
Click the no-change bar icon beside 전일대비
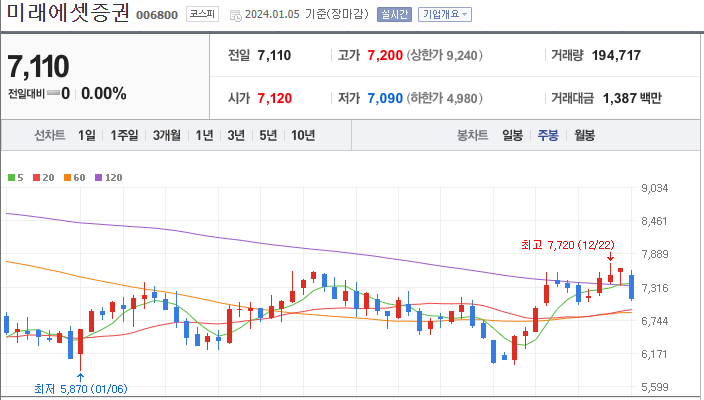pos(53,93)
